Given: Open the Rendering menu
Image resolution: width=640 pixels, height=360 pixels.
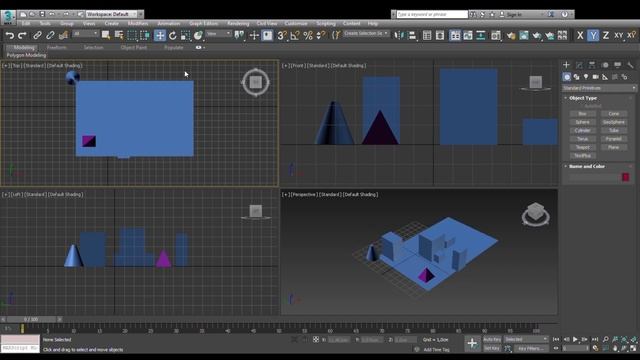Looking at the screenshot, I should 238,24.
